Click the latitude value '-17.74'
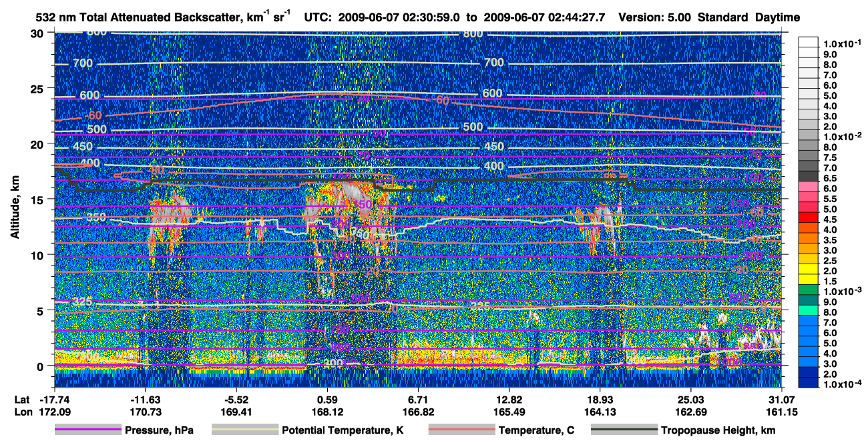Image resolution: width=868 pixels, height=445 pixels. click(55, 400)
